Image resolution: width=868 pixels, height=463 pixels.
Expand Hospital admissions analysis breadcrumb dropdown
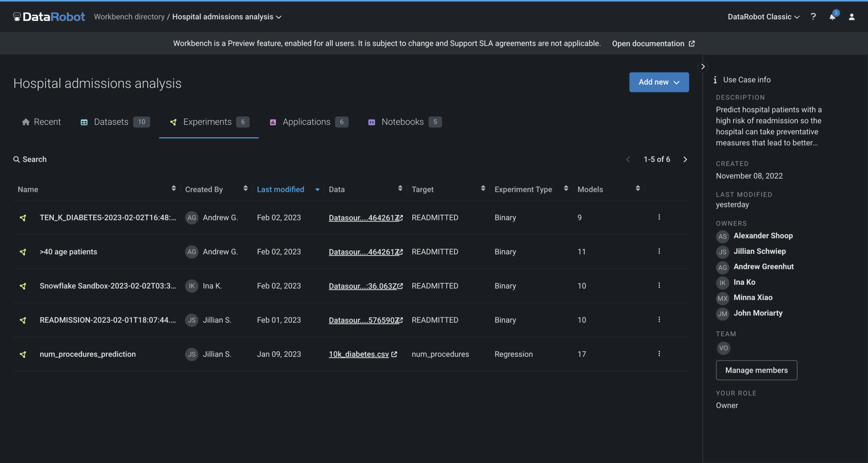click(x=278, y=17)
